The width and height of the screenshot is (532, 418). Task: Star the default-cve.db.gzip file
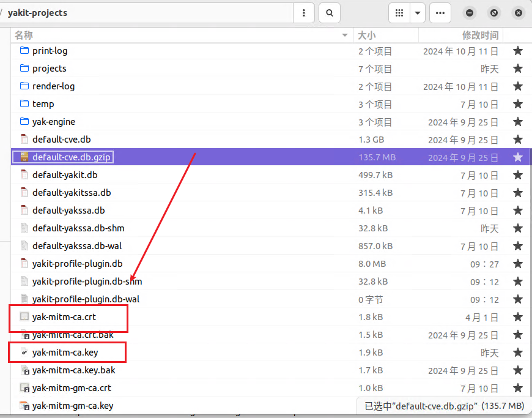517,157
